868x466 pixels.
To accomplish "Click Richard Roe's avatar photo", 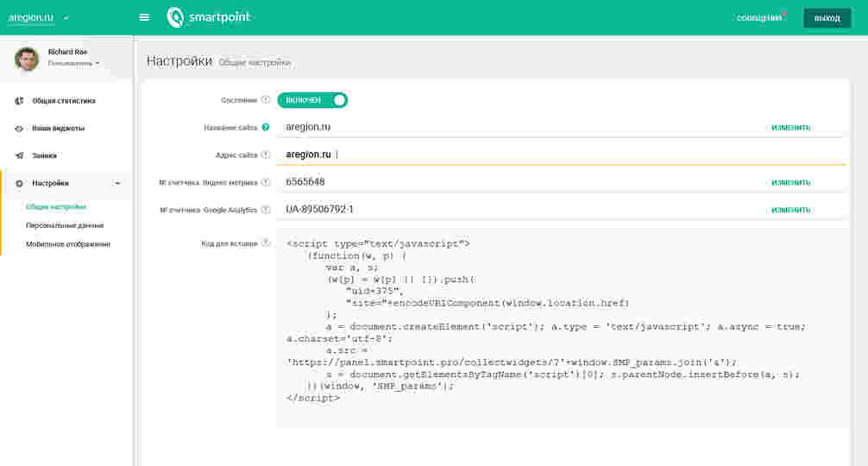I will (x=27, y=59).
